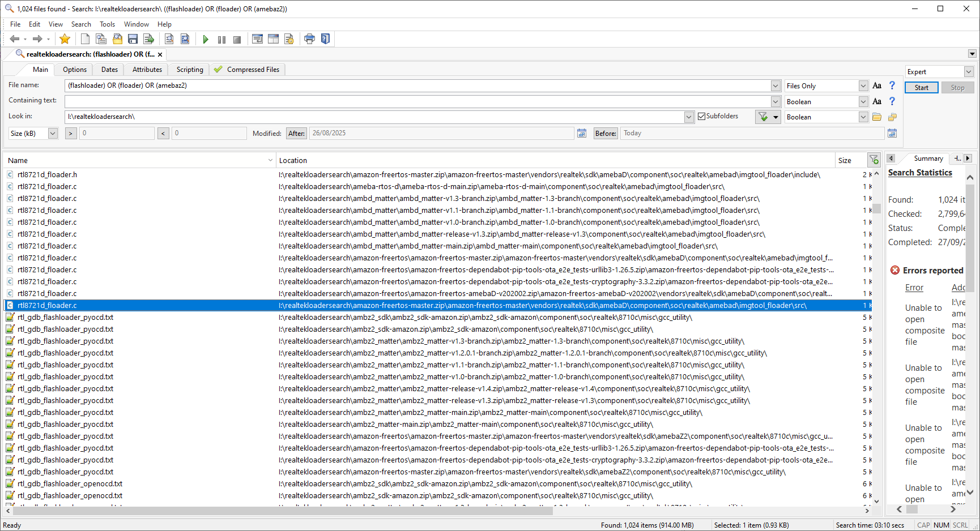This screenshot has height=531, width=980.
Task: Sort results by Size column header
Action: (851, 161)
